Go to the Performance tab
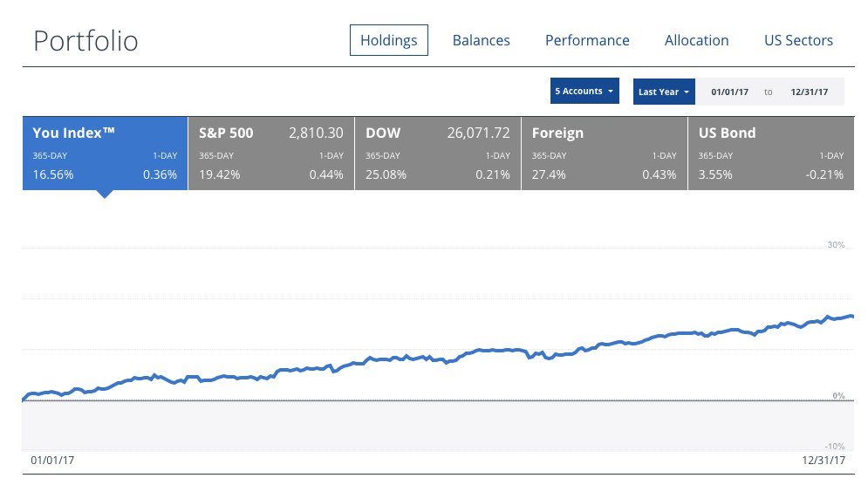 587,40
